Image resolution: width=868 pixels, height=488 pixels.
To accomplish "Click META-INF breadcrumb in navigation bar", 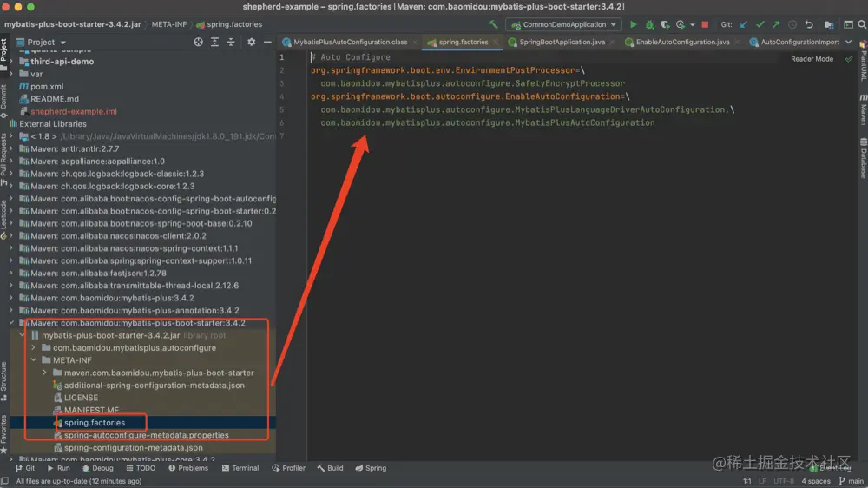I will pos(169,24).
